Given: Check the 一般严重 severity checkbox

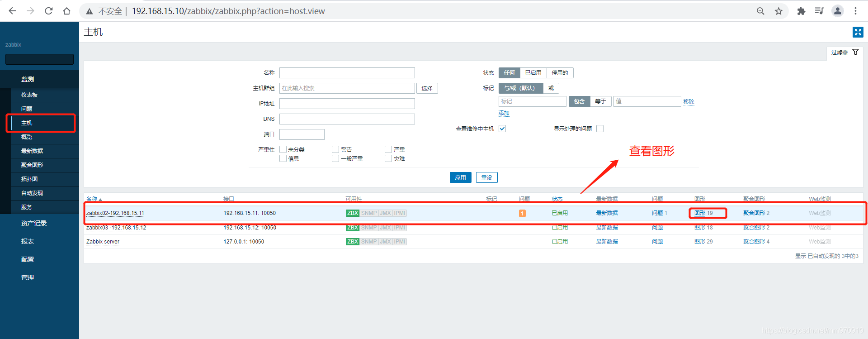Looking at the screenshot, I should coord(335,158).
